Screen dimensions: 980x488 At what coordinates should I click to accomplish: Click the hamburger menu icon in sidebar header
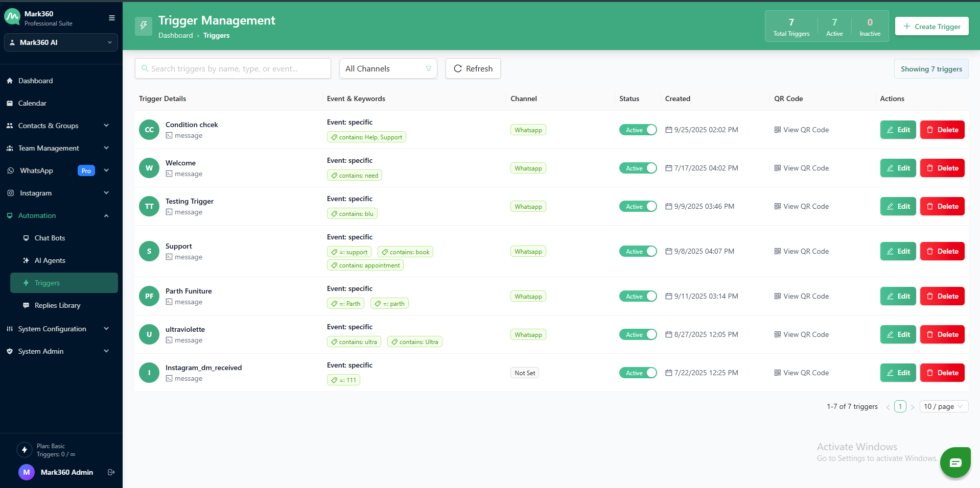(111, 18)
